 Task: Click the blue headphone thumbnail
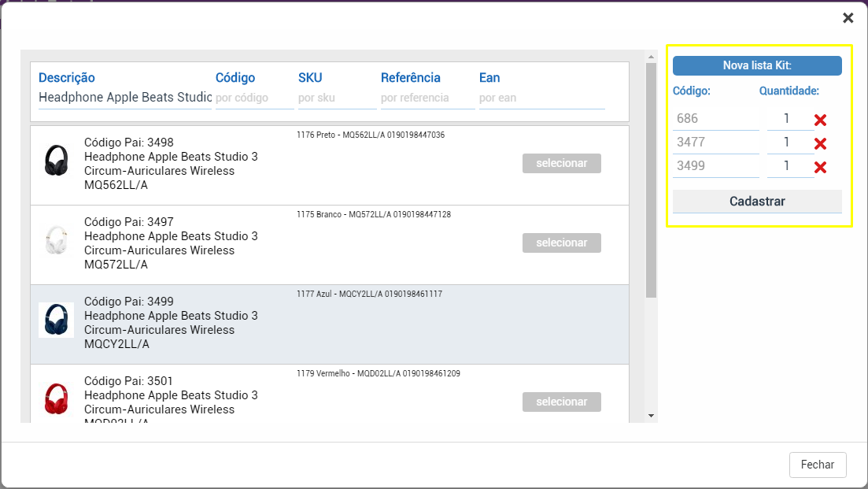click(x=57, y=320)
